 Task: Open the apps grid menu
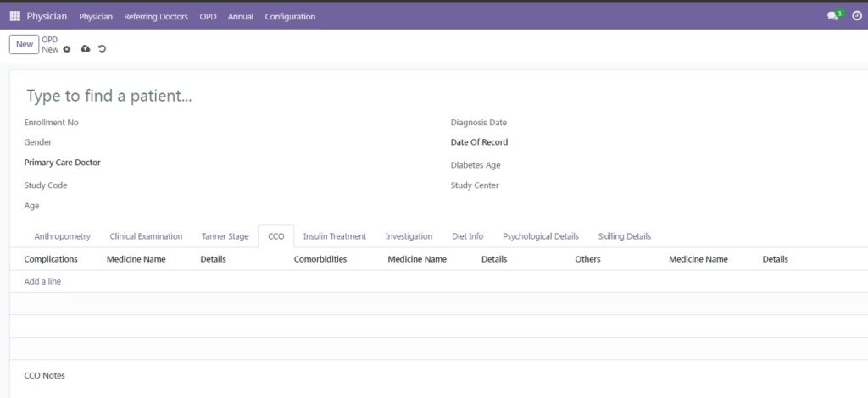click(x=14, y=16)
